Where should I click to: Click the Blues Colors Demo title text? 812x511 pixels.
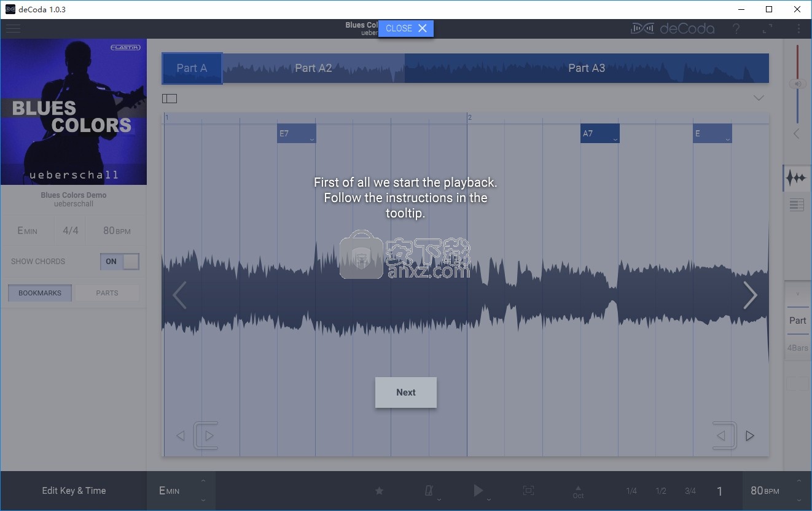pyautogui.click(x=74, y=195)
